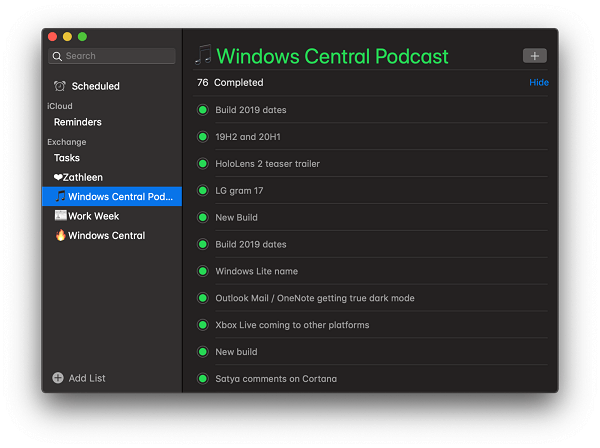
Task: Select the Outlook Mail / OneNote reminder text
Action: pos(315,298)
